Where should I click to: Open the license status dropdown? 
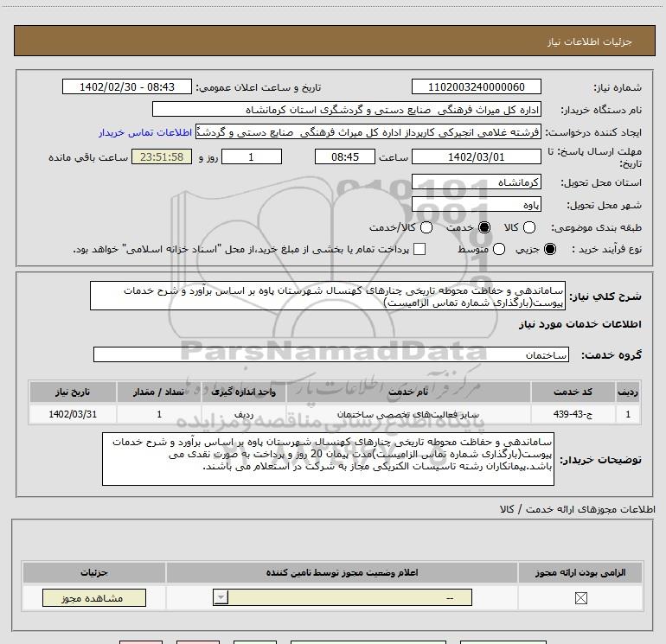pyautogui.click(x=343, y=597)
